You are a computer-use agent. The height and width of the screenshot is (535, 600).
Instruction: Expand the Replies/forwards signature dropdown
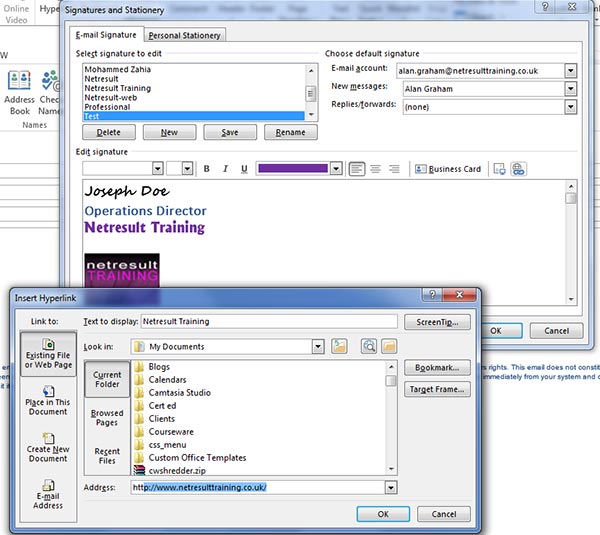click(x=571, y=107)
